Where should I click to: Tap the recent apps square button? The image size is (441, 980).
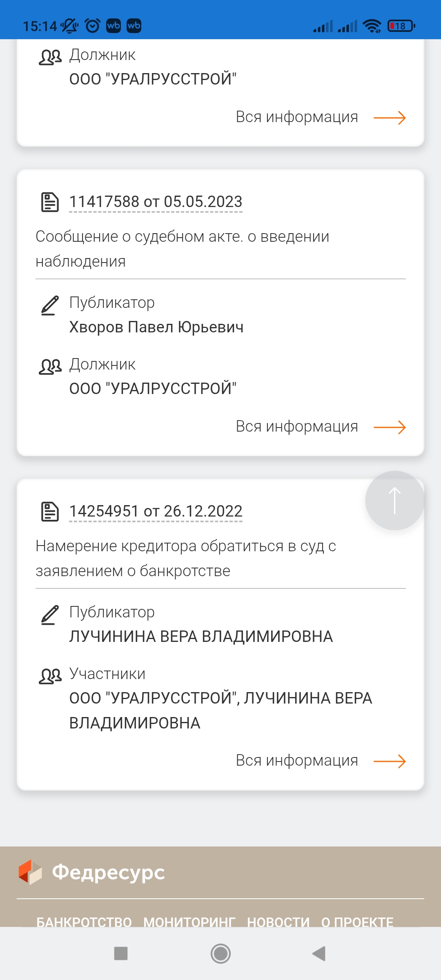coord(121,953)
